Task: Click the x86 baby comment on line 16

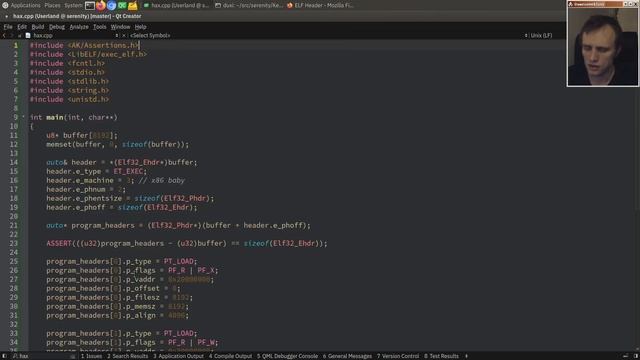Action: (x=161, y=180)
